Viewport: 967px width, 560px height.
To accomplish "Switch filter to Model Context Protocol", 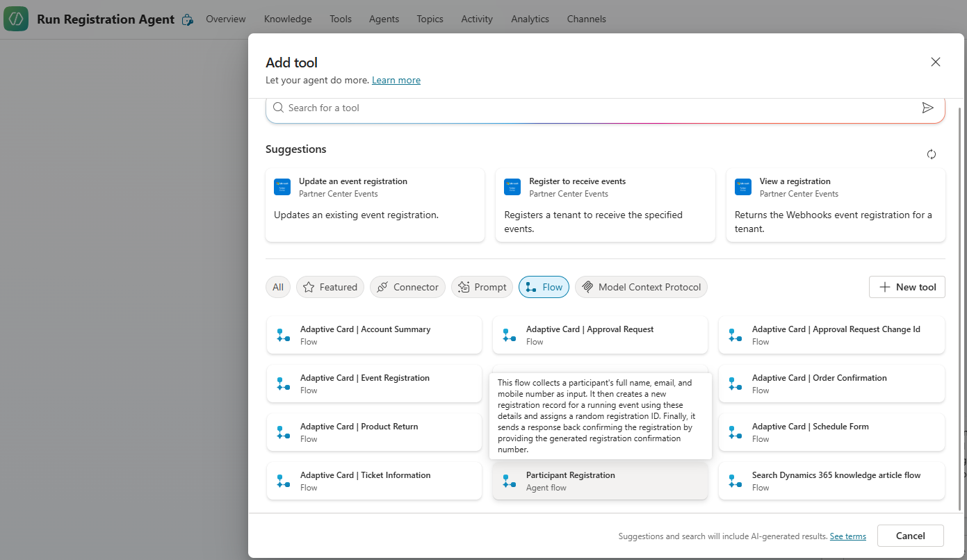I will pos(641,287).
